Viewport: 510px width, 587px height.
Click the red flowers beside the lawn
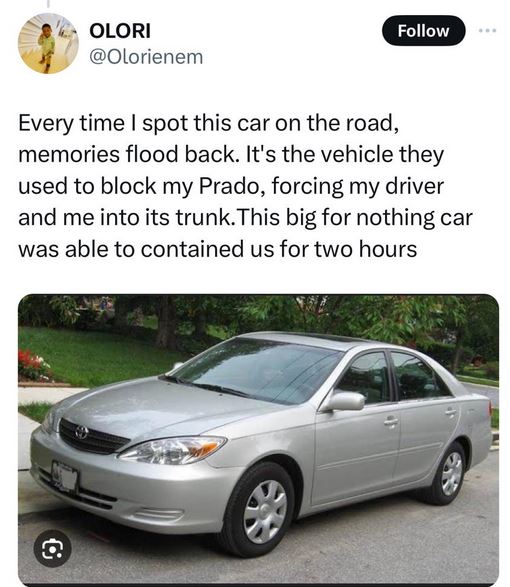pos(34,365)
